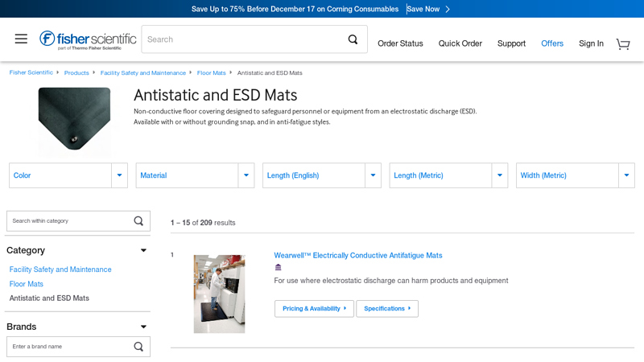Click Sign In
Viewport: 644px width, 362px height.
click(x=591, y=43)
